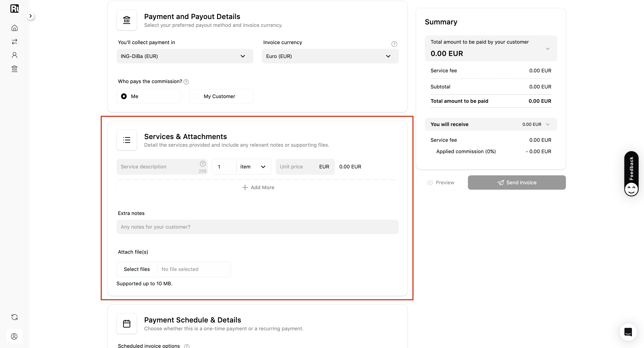Open the ING-DiBa (EUR) payout dropdown

[185, 56]
